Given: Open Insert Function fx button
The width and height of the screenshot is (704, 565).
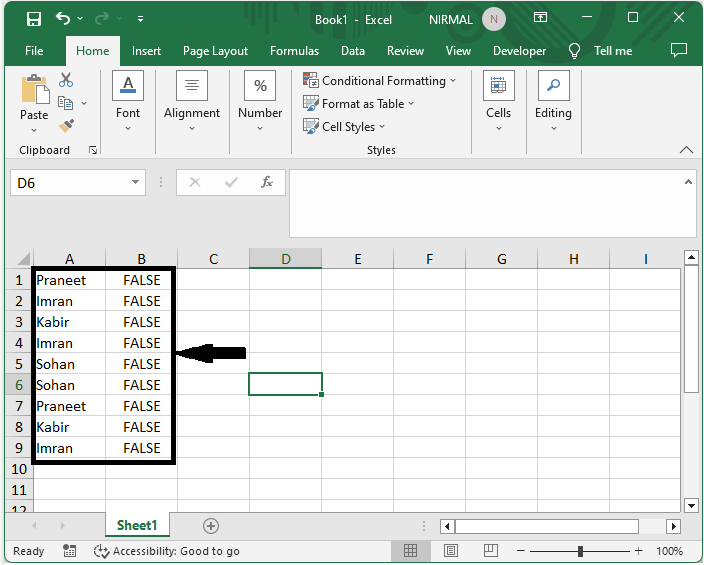Looking at the screenshot, I should pyautogui.click(x=267, y=182).
